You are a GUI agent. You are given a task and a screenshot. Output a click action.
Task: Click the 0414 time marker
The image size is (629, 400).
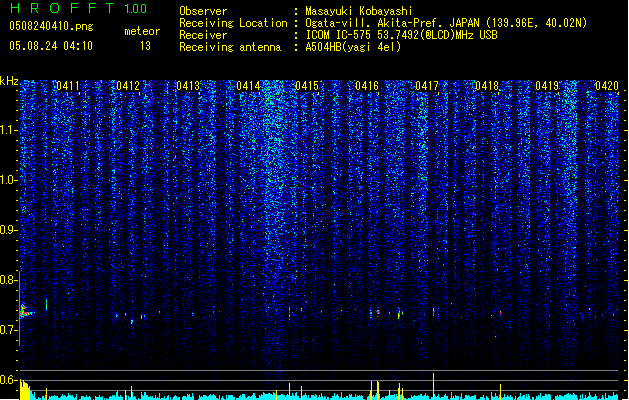pyautogui.click(x=248, y=86)
